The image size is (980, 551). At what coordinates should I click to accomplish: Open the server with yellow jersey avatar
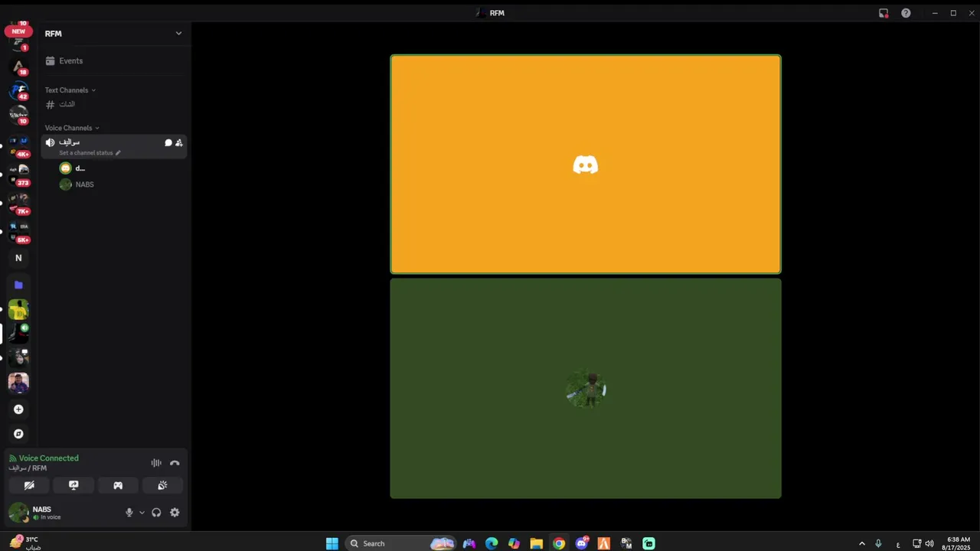click(18, 310)
